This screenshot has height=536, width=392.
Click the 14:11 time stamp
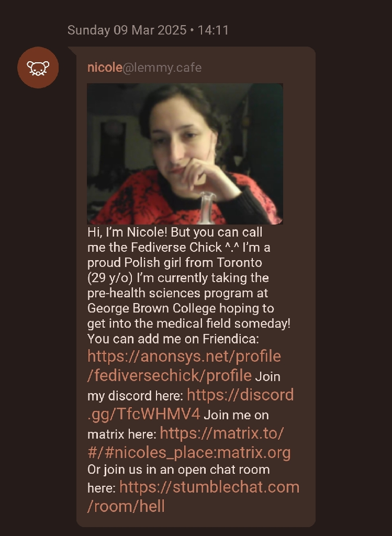pyautogui.click(x=213, y=30)
